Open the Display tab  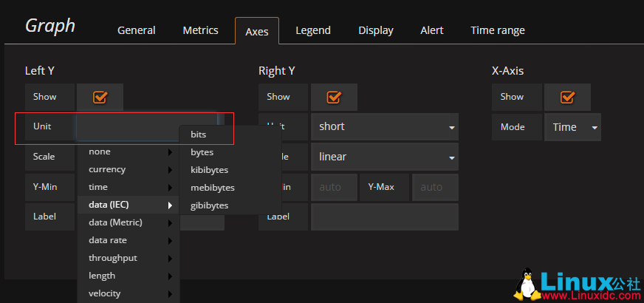pyautogui.click(x=376, y=30)
